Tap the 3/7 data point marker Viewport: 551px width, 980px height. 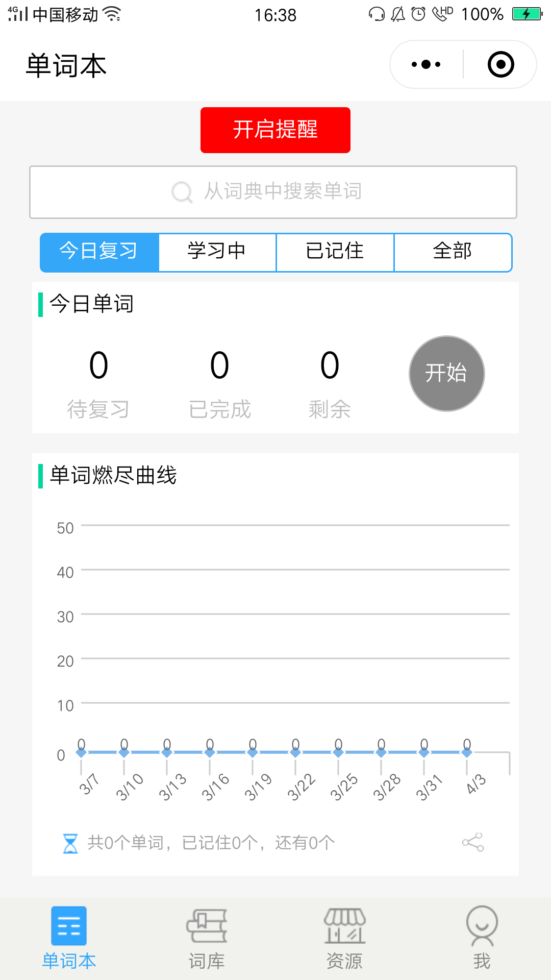click(x=81, y=752)
